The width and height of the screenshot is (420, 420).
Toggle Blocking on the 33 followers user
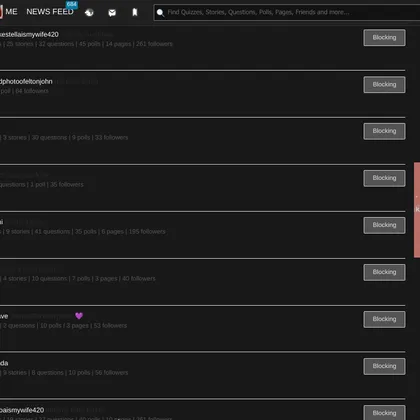(x=384, y=131)
